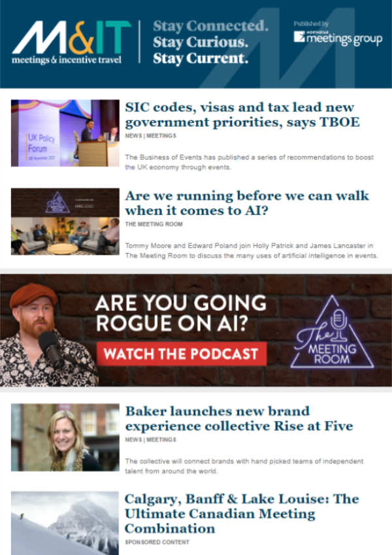
Task: Click News | Meetings tag under Baker article
Action: (150, 439)
